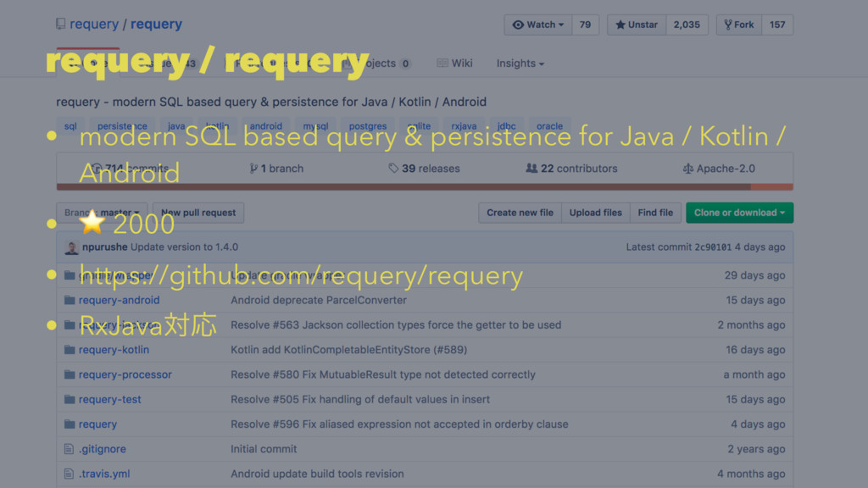Select the java topic tag
The image size is (868, 488).
pos(176,126)
